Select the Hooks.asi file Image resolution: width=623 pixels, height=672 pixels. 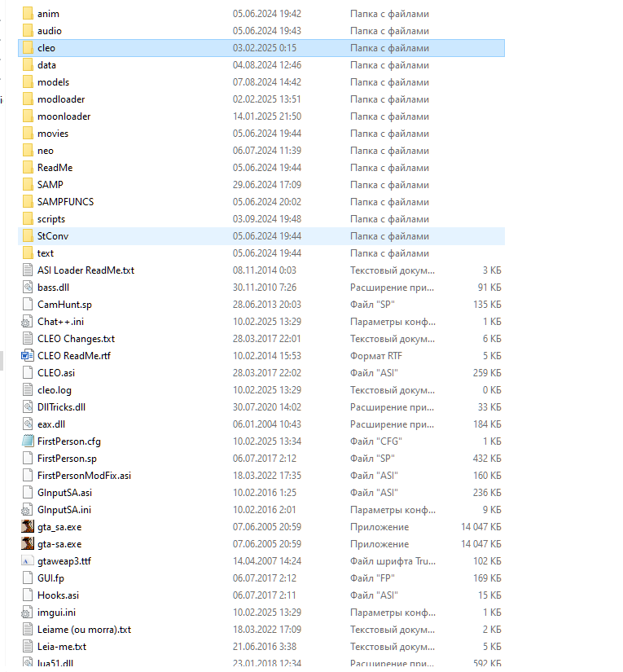pyautogui.click(x=58, y=595)
